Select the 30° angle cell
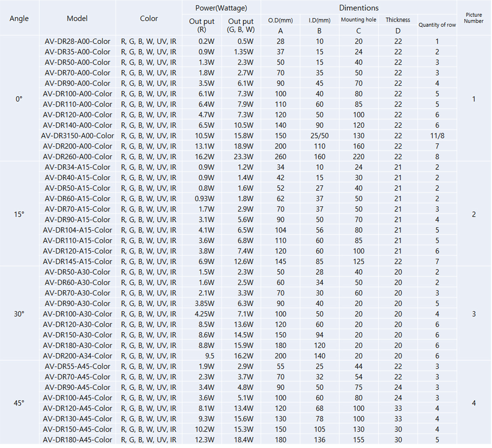492x448 pixels. coord(19,314)
